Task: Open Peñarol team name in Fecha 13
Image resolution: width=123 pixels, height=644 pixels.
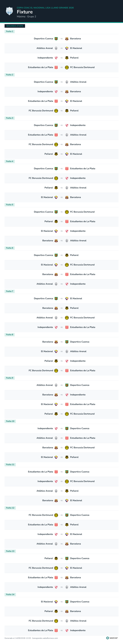Action: click(x=49, y=558)
